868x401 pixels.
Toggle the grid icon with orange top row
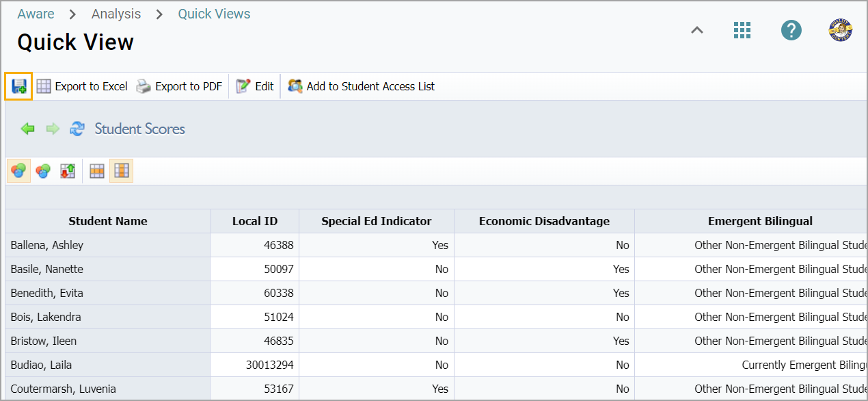pyautogui.click(x=97, y=171)
